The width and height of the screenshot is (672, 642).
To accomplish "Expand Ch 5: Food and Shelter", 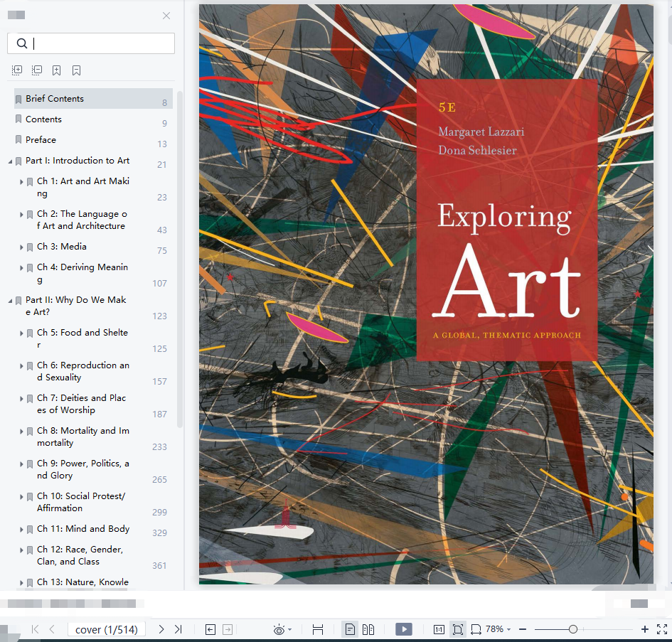I will (x=21, y=333).
